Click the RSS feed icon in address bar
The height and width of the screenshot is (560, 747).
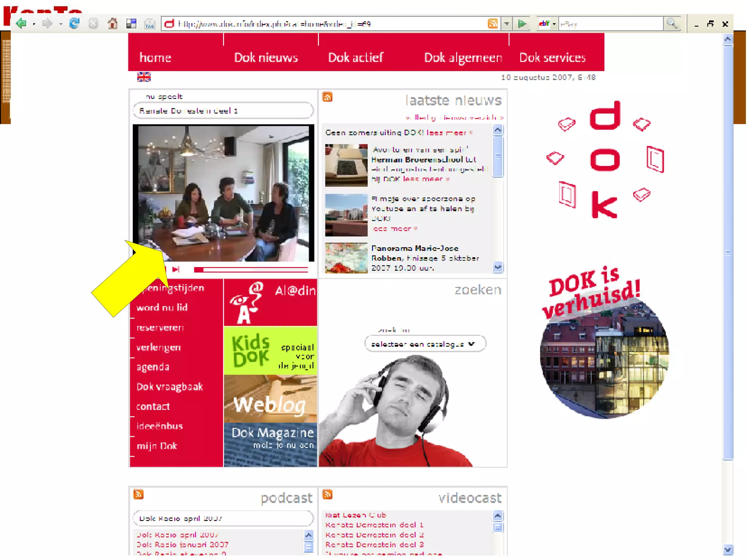point(492,24)
